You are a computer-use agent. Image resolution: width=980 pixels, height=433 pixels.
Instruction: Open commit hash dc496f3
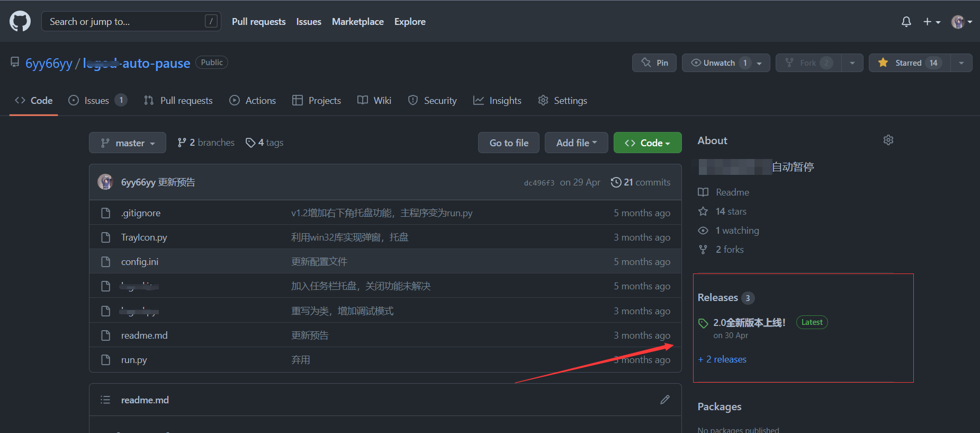pyautogui.click(x=539, y=183)
